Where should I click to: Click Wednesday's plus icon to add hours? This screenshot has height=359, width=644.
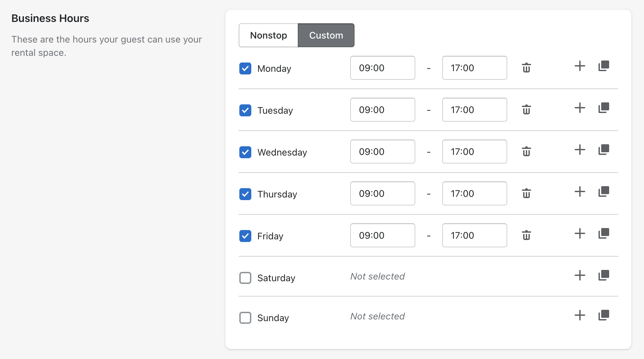[x=580, y=150]
